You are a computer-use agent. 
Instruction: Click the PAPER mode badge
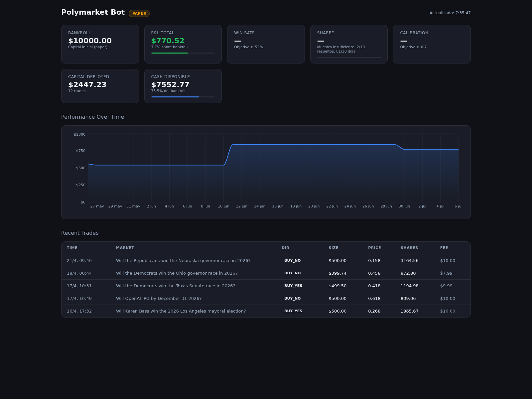(139, 13)
